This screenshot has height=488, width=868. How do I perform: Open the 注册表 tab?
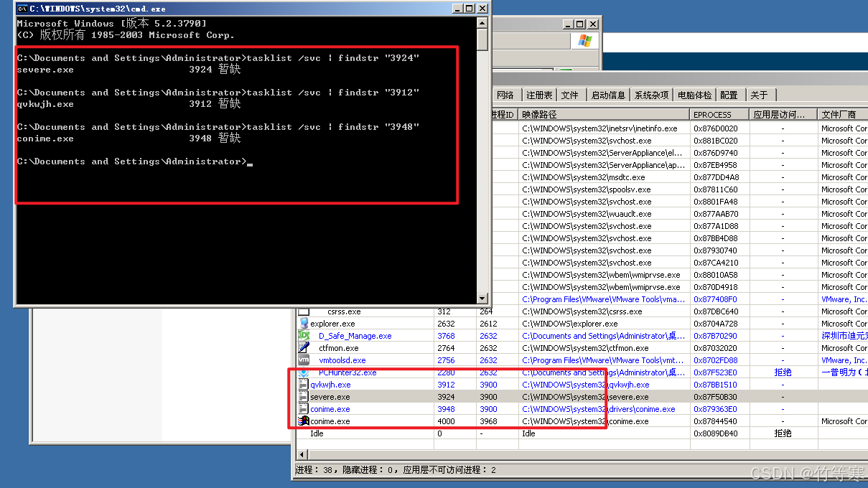(539, 95)
